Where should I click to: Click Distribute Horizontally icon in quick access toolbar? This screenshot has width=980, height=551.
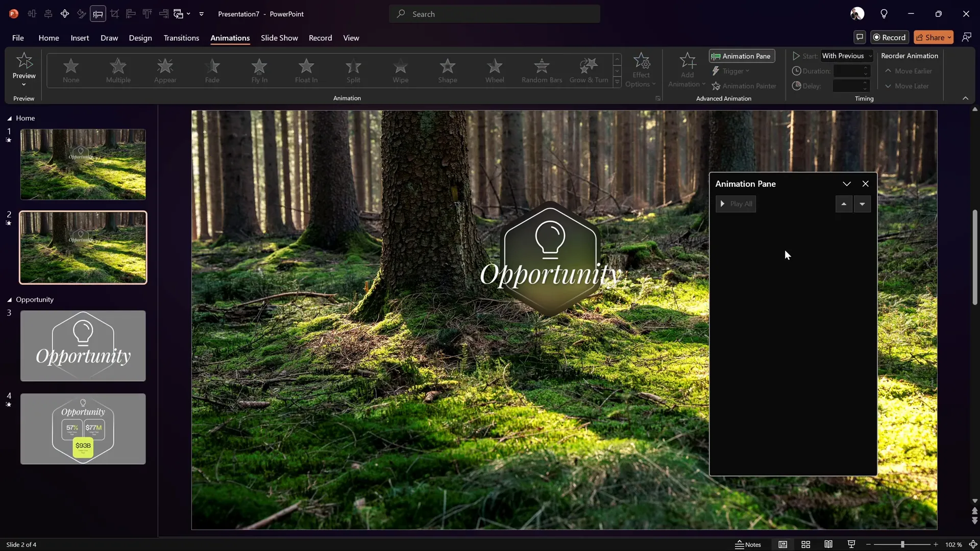[x=32, y=14]
